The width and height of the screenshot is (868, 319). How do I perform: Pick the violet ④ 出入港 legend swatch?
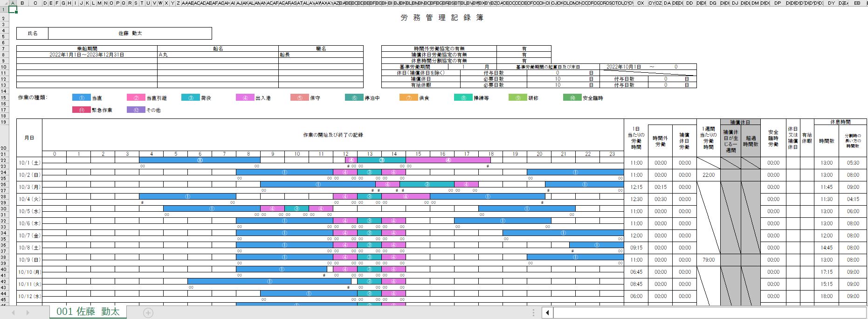pos(245,98)
